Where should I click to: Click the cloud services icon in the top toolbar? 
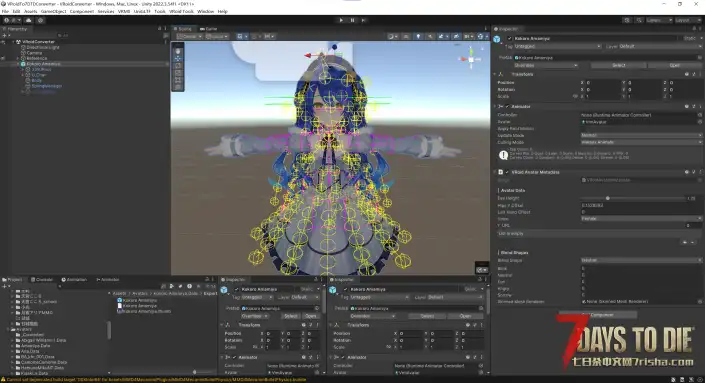click(28, 20)
